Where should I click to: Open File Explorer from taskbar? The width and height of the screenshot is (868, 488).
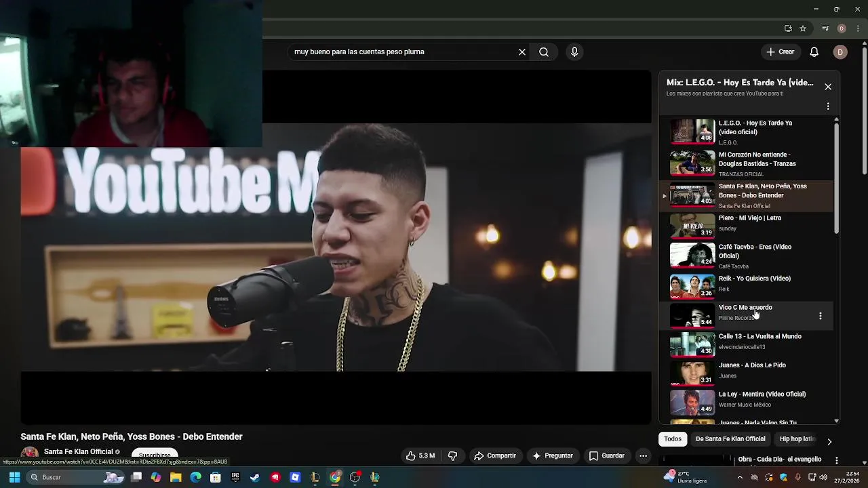coord(176,477)
